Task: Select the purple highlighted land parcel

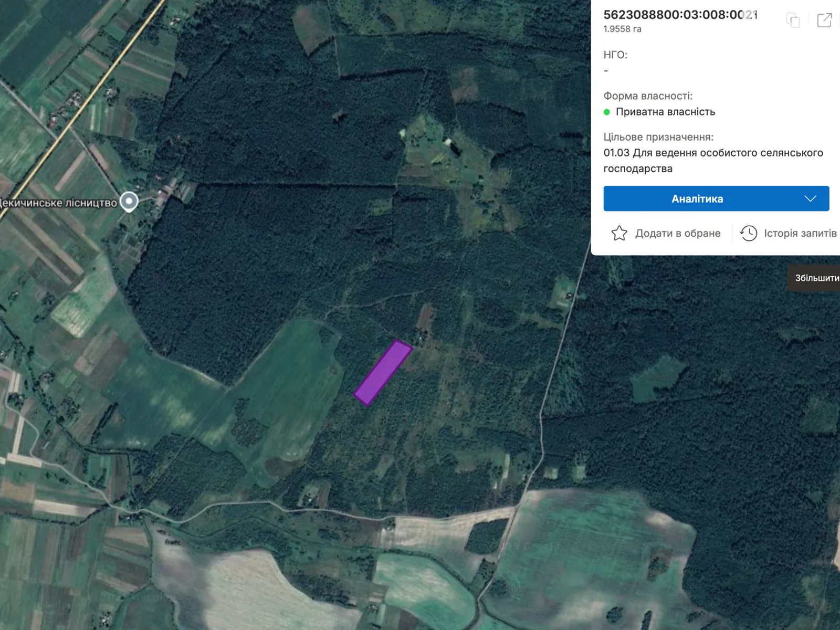Action: point(383,372)
